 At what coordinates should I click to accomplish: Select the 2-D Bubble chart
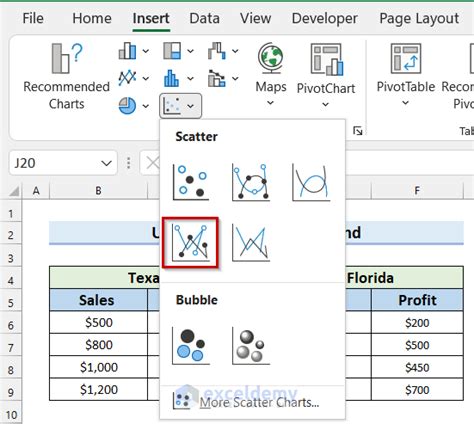191,346
